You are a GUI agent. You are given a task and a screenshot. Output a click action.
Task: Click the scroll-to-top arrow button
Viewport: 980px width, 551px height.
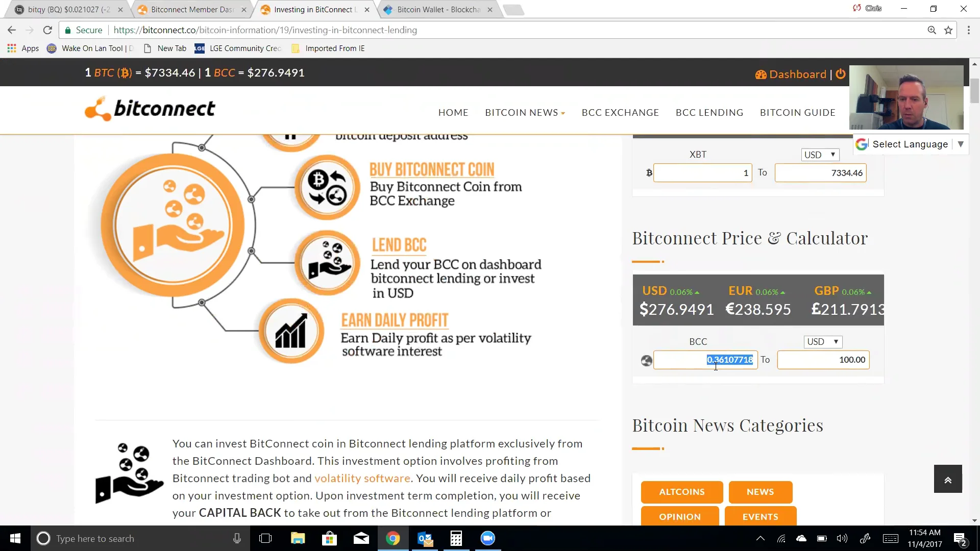(948, 479)
